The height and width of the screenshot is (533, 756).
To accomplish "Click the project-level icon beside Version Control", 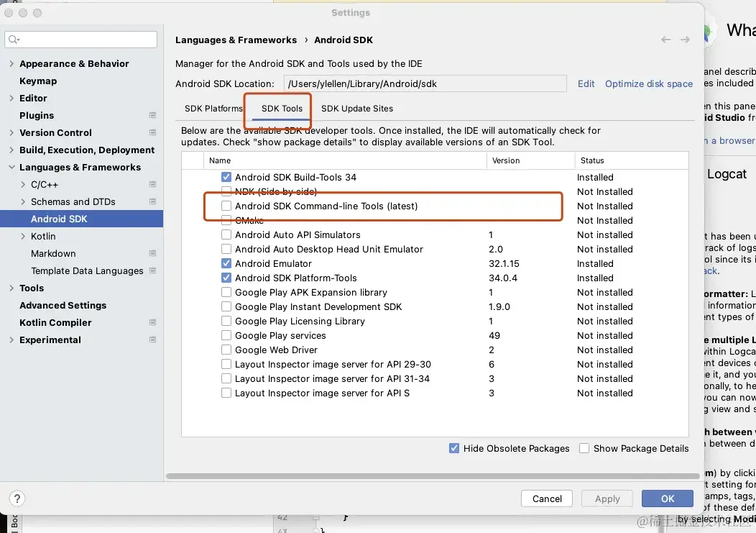I will [x=152, y=133].
